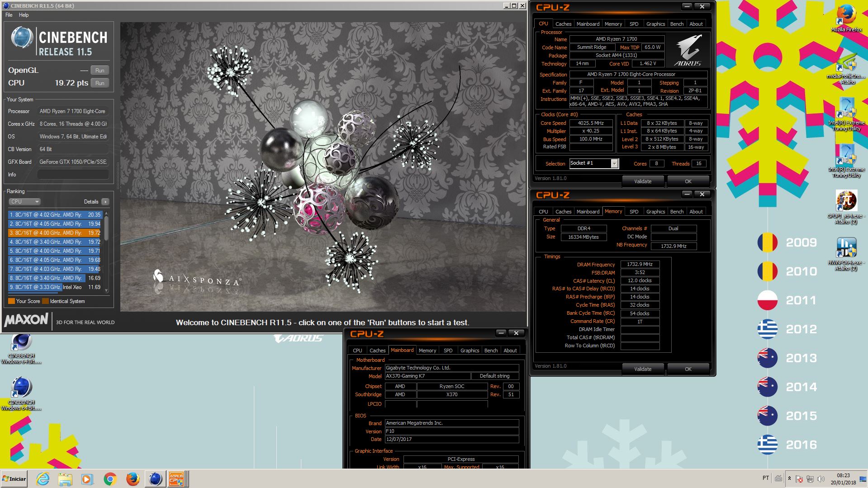Image resolution: width=868 pixels, height=488 pixels.
Task: Open Caches tab in CPU-Z CPU window
Action: click(563, 24)
